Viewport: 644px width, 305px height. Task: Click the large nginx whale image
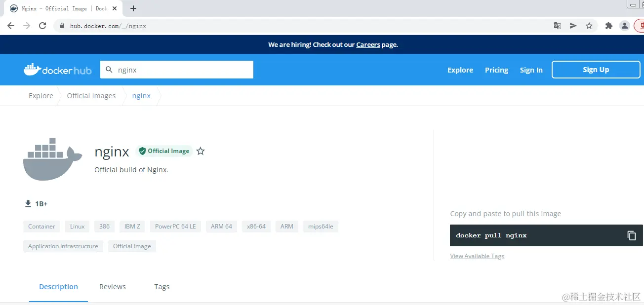(53, 159)
